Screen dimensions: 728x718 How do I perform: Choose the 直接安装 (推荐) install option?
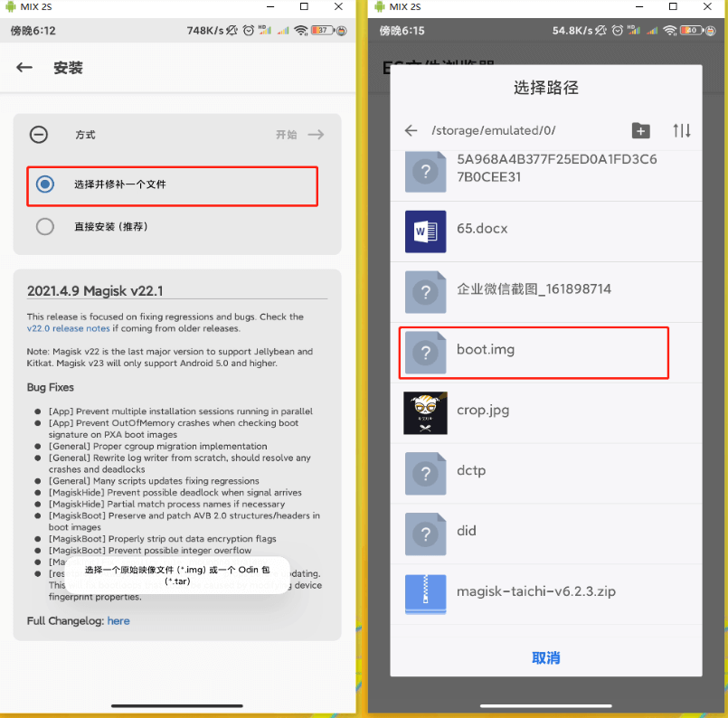click(45, 226)
